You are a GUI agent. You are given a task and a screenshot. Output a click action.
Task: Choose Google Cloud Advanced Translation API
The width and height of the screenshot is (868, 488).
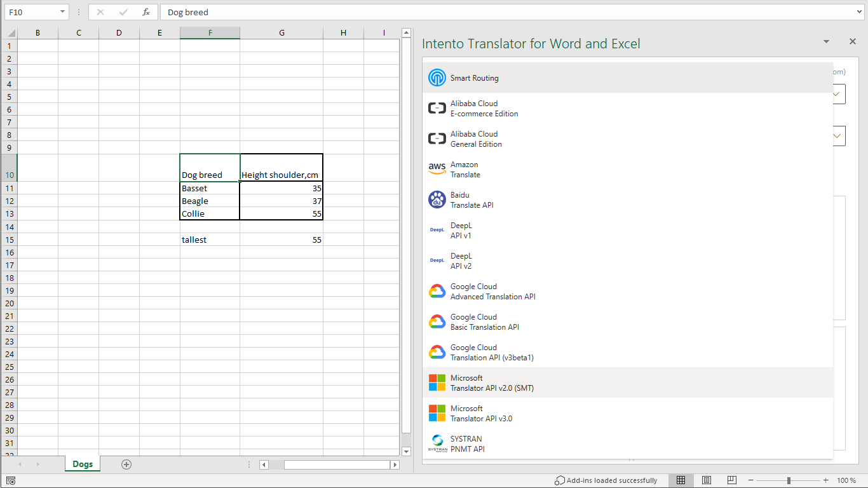627,291
